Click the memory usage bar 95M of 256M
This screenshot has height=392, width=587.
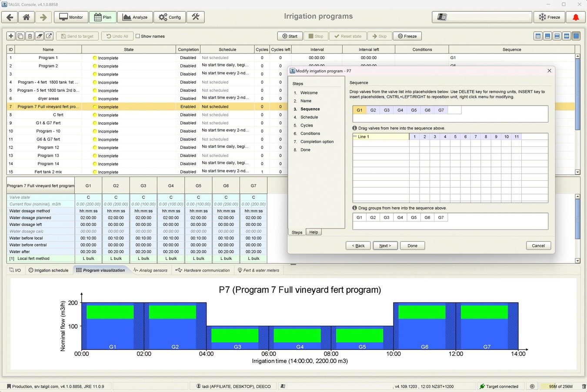coord(560,386)
